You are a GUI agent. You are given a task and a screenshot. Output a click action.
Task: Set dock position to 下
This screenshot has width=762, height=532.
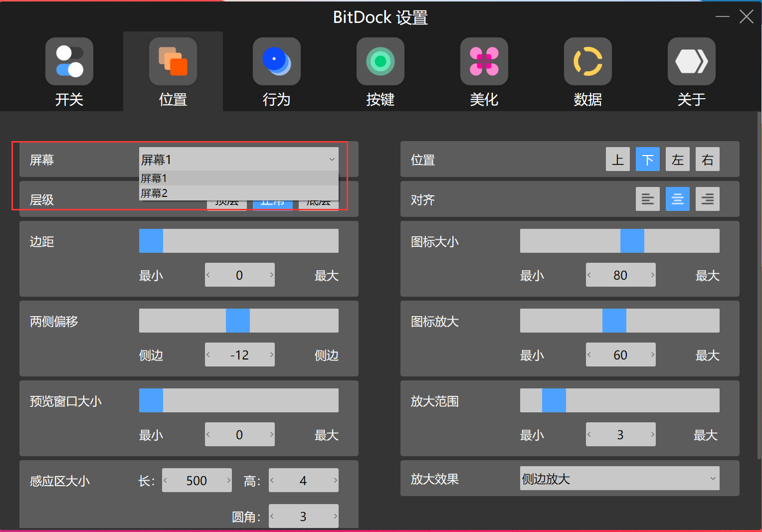pos(648,159)
